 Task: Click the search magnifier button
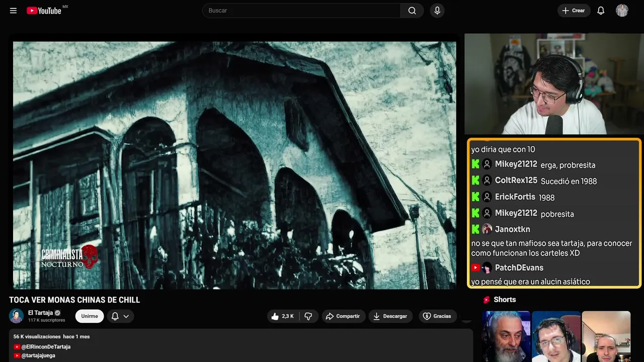click(x=412, y=11)
